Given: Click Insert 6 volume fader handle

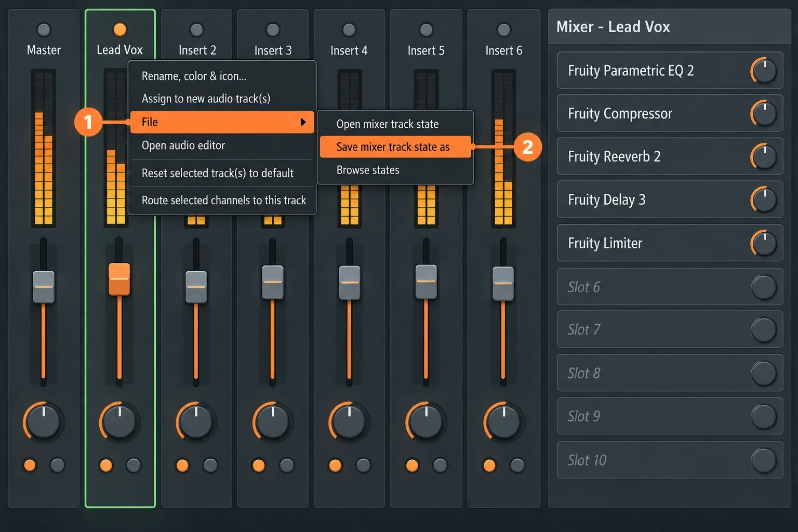Looking at the screenshot, I should [503, 283].
